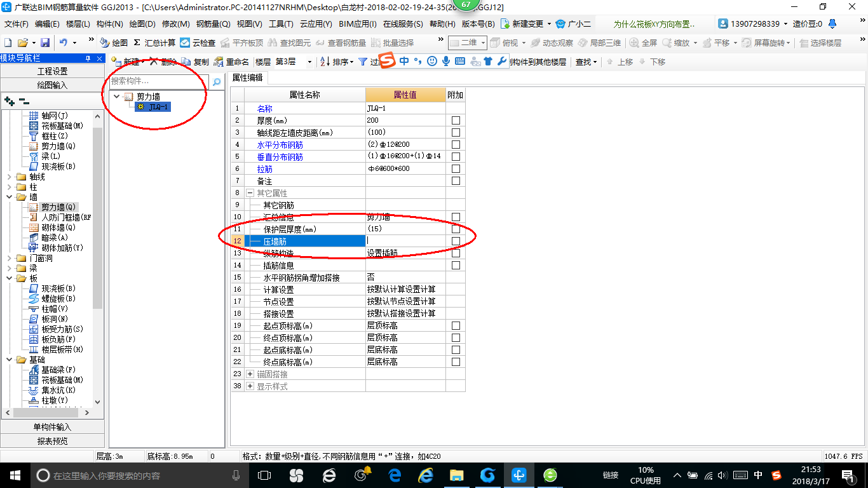Toggle checkbox for 拉筋 row
This screenshot has height=488, width=868.
[x=456, y=168]
